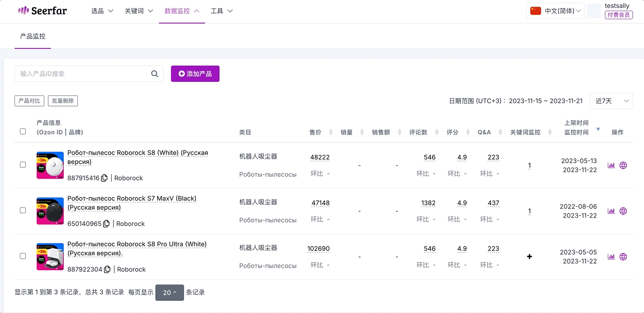Screen dimensions: 644x313
Task: Add keyword monitoring plus for S8 Pro Ultra
Action: coord(530,256)
